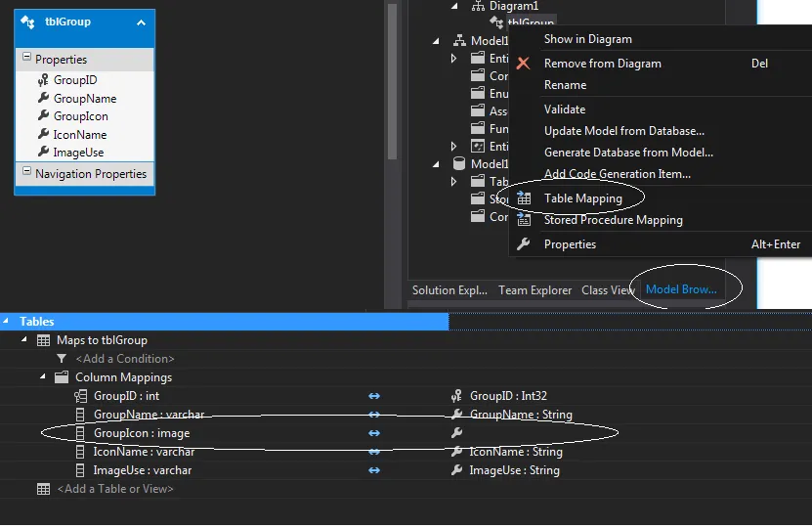Collapse the Model1 store node with database icon
This screenshot has width=812, height=528.
tap(436, 164)
